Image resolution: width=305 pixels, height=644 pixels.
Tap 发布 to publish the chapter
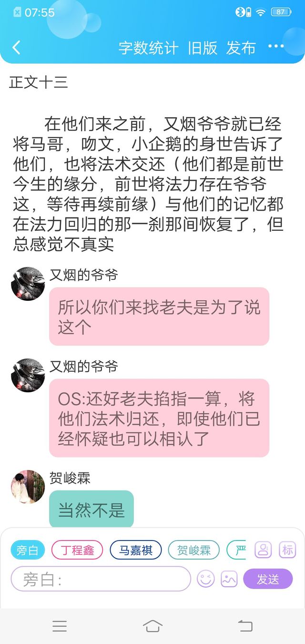pos(241,48)
